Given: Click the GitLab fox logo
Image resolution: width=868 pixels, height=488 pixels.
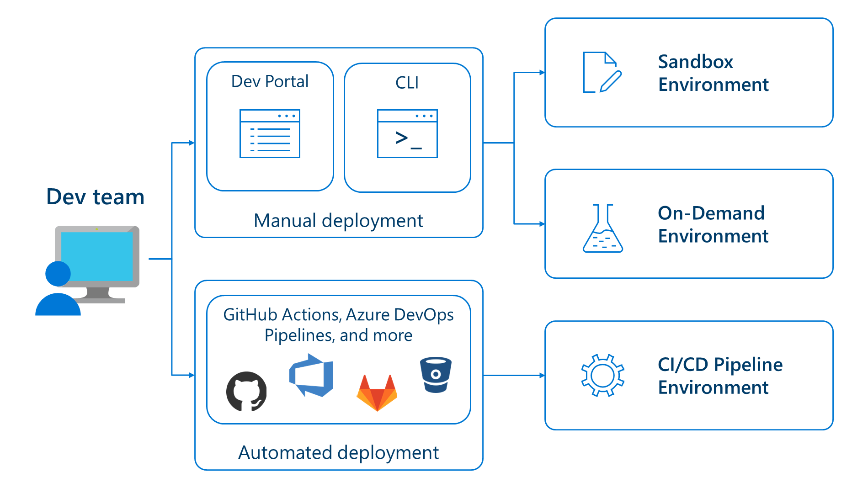Looking at the screenshot, I should pos(377,393).
